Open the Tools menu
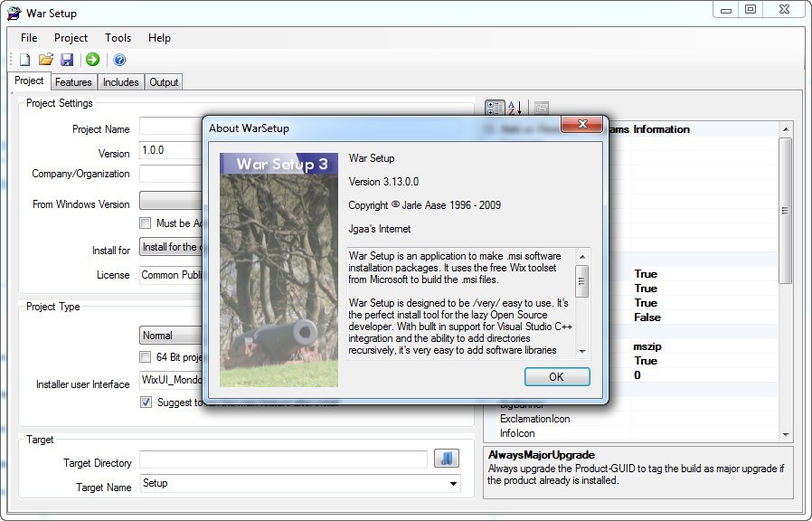The image size is (812, 521). coord(118,38)
